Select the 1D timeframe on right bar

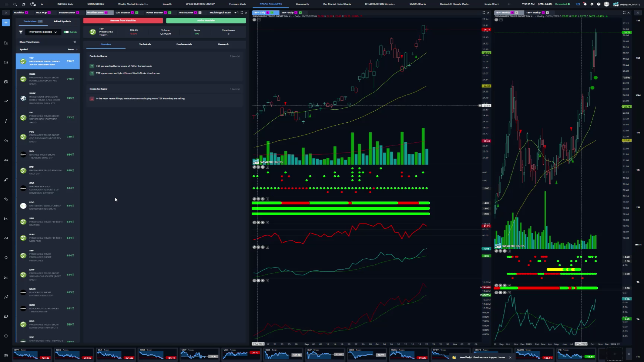pyautogui.click(x=638, y=170)
